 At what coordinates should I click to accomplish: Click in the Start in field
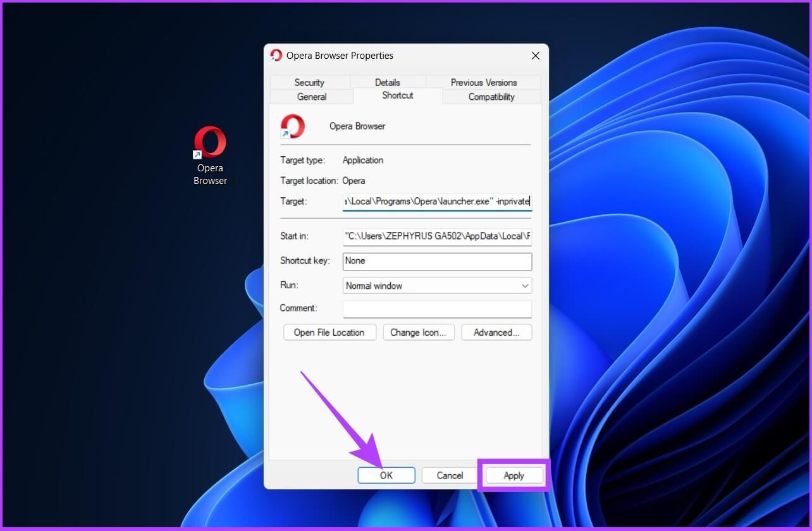click(437, 236)
